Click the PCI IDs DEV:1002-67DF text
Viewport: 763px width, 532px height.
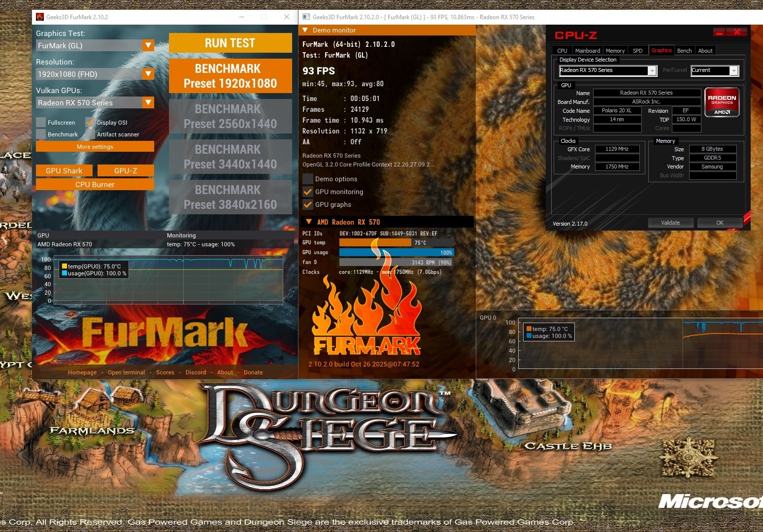tap(388, 233)
